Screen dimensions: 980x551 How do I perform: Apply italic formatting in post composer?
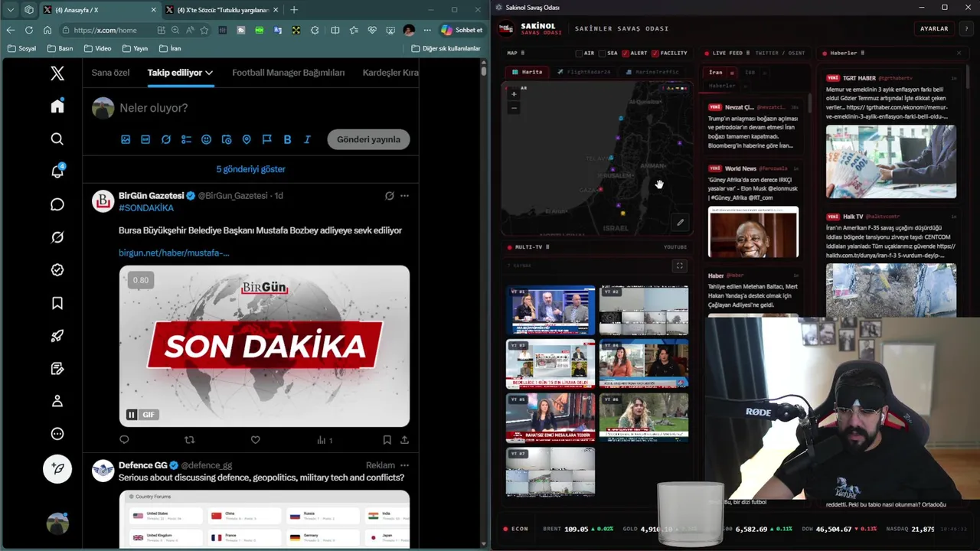point(307,139)
